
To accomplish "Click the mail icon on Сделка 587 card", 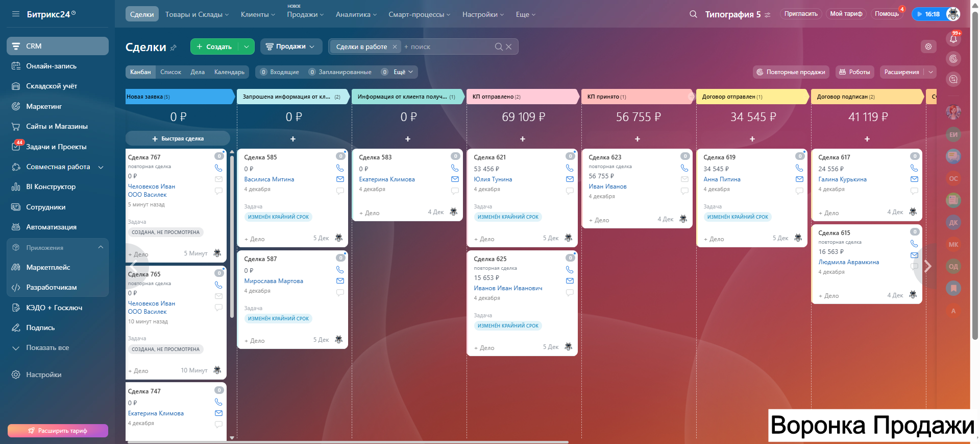I will point(340,281).
